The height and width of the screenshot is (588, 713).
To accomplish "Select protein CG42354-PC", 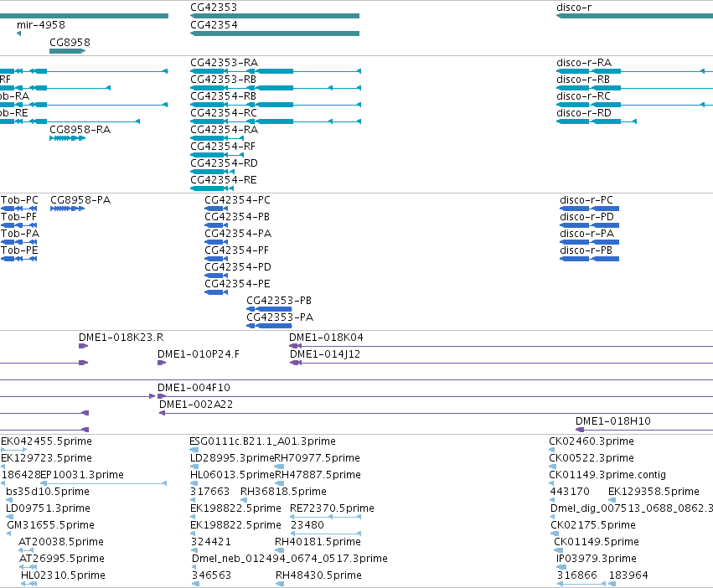I will [x=237, y=200].
